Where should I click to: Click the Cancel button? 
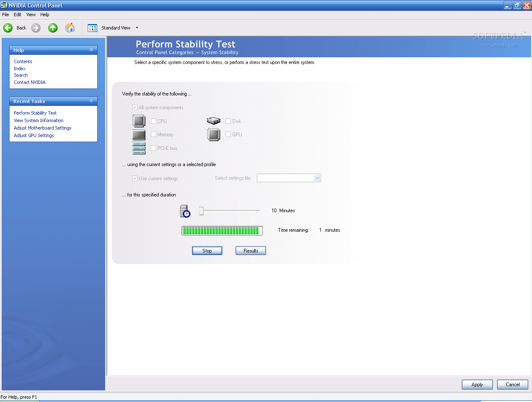(x=512, y=385)
